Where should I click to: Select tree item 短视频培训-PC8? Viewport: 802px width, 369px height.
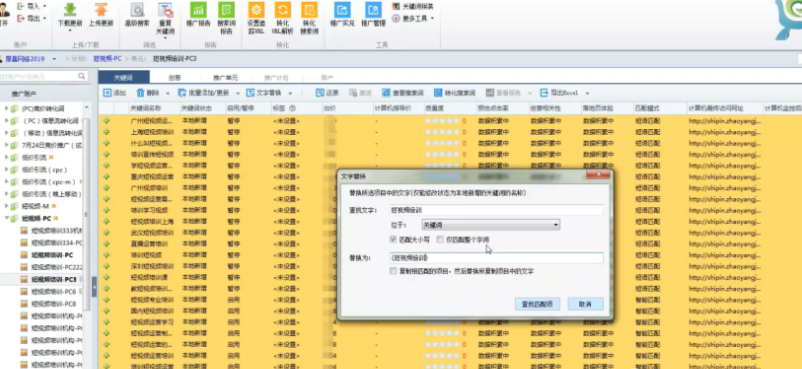[x=53, y=303]
